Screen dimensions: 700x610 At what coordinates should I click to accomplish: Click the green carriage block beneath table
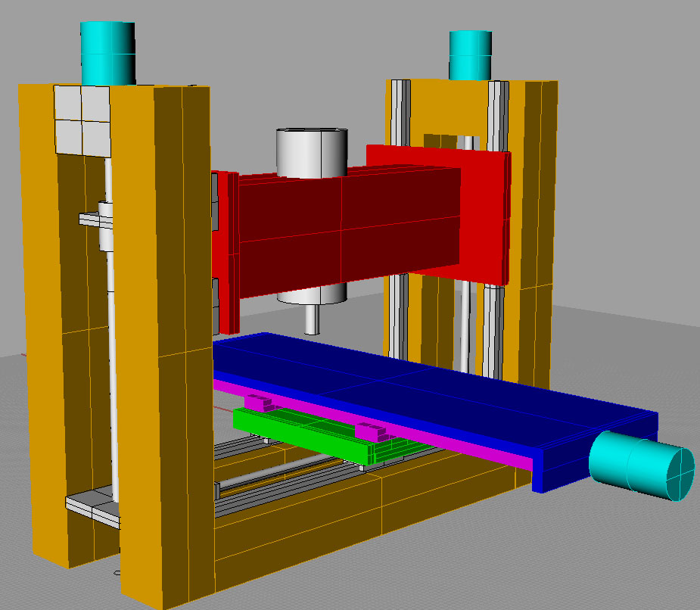pos(303,431)
